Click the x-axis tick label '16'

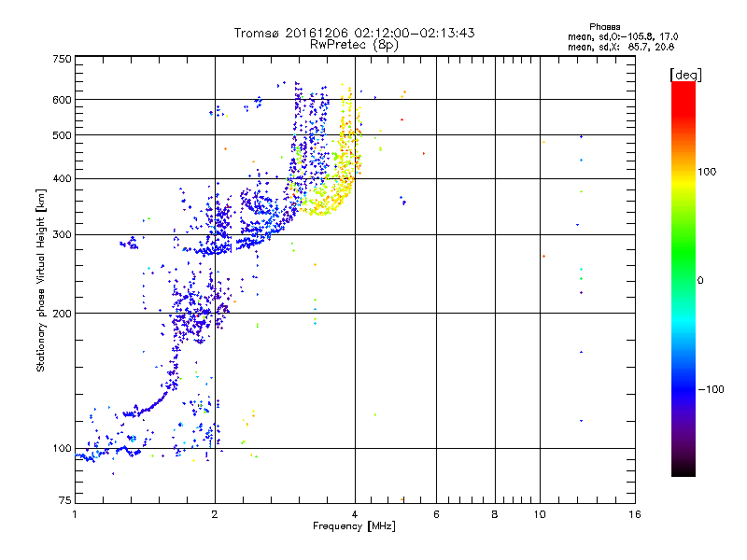pyautogui.click(x=635, y=514)
